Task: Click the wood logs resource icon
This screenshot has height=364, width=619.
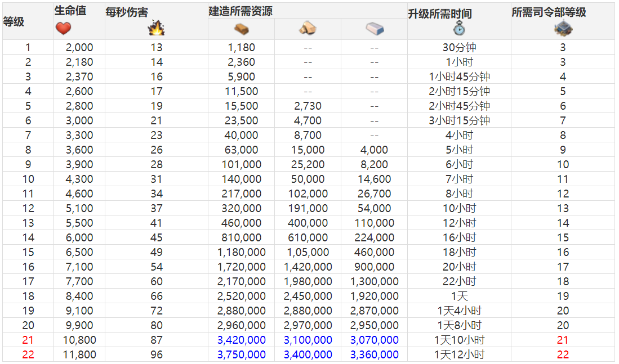Action: pos(308,29)
